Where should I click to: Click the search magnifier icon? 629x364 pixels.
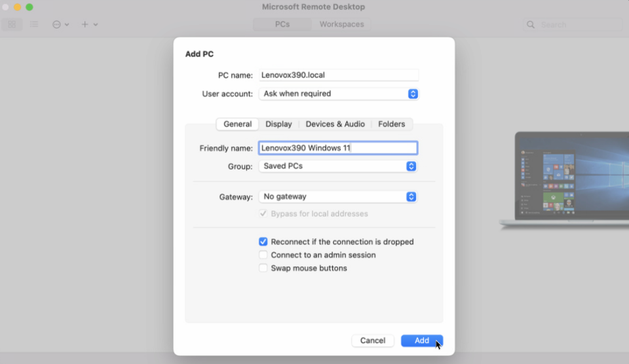click(x=531, y=24)
